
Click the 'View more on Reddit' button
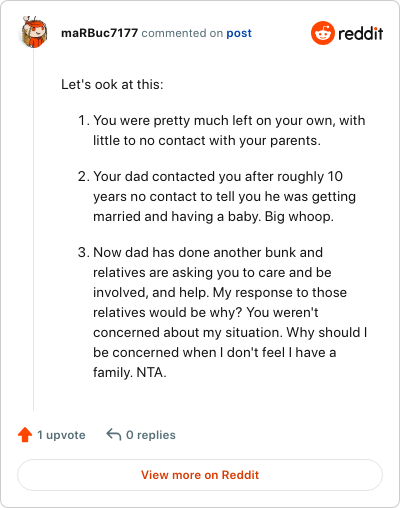[x=200, y=475]
